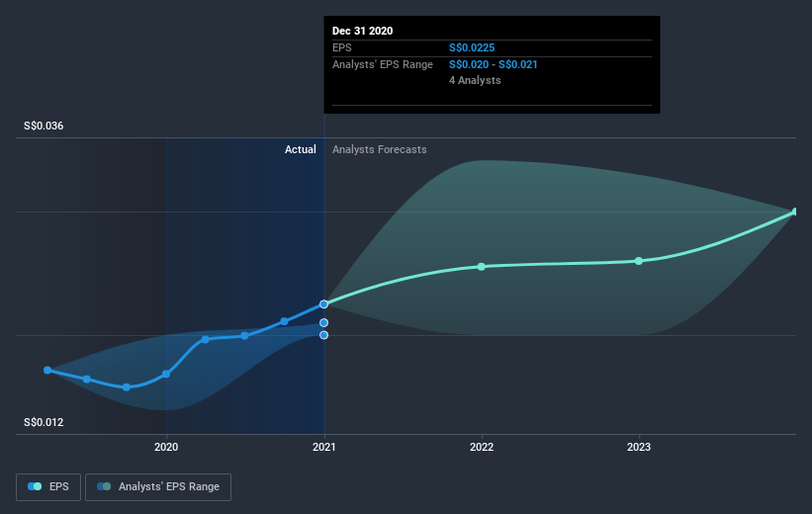Screen dimensions: 812x514
Task: Click the S$0.0225 EPS value in tooltip
Action: [472, 47]
